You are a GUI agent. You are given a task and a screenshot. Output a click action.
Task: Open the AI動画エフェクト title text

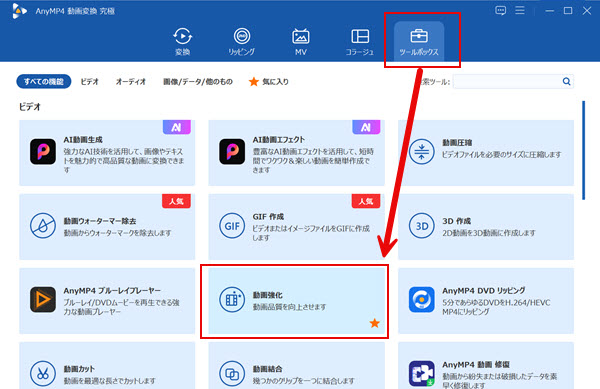[x=279, y=140]
